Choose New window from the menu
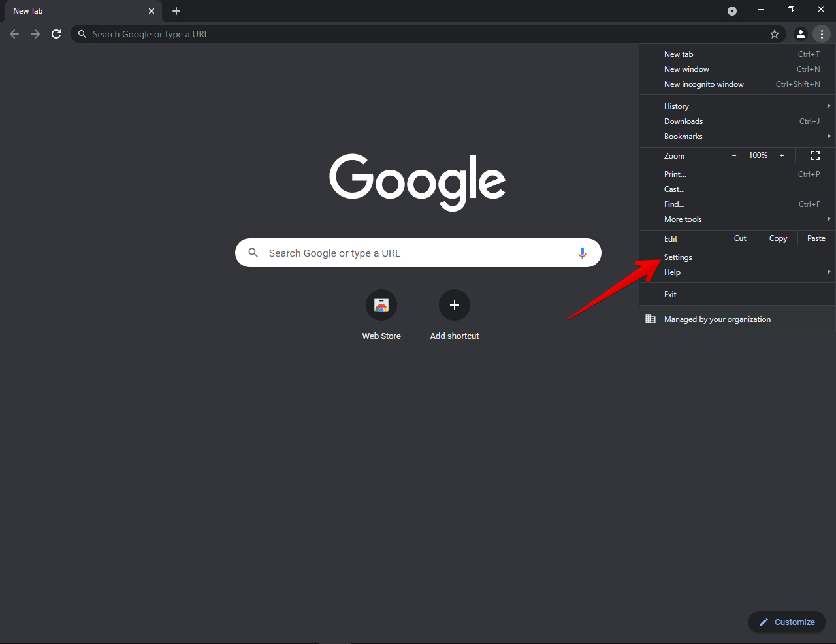This screenshot has height=644, width=836. tap(737, 69)
